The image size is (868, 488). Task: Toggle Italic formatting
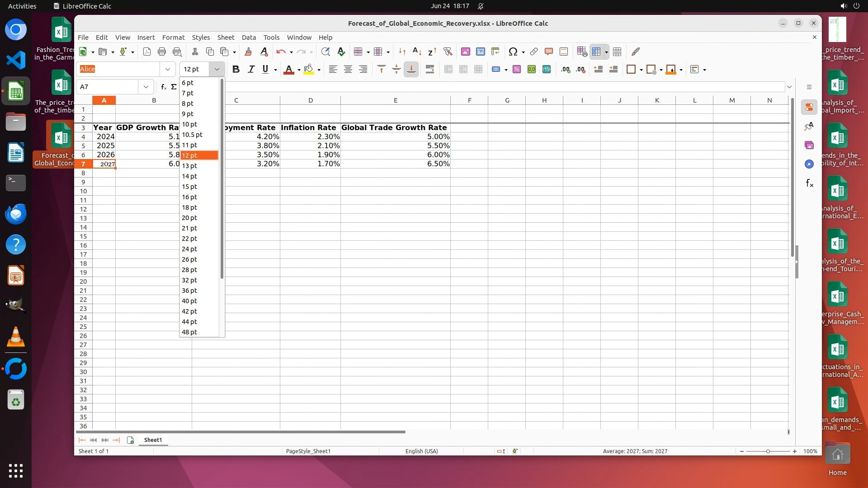(x=251, y=69)
